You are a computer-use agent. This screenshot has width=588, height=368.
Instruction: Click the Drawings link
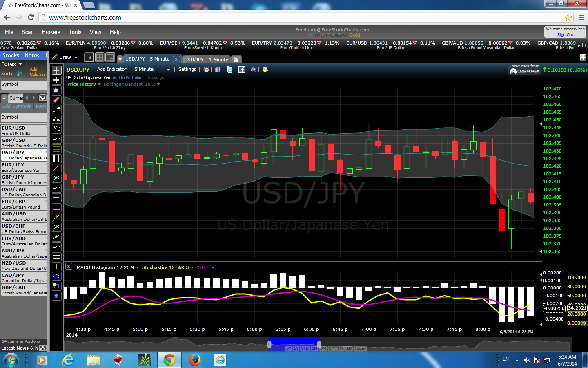pyautogui.click(x=155, y=77)
